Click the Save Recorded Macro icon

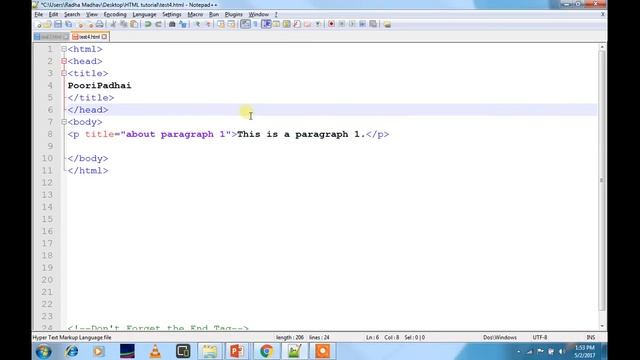tap(373, 24)
